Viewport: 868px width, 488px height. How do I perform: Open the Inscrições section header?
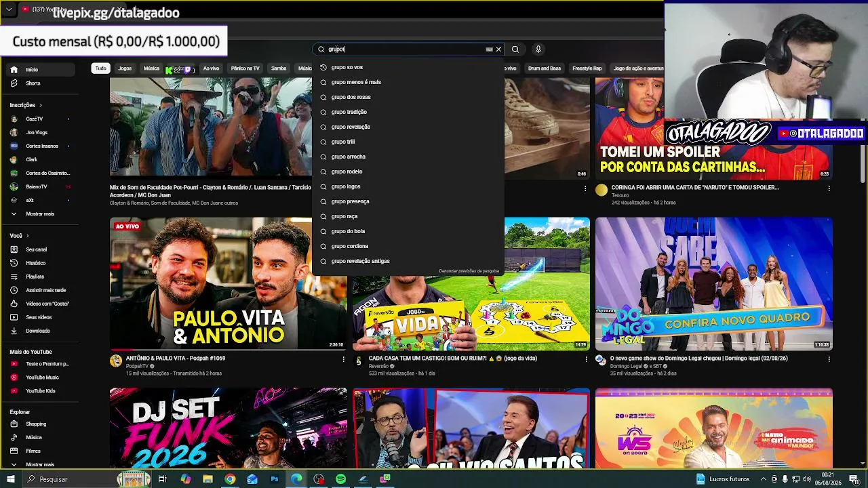[x=26, y=105]
